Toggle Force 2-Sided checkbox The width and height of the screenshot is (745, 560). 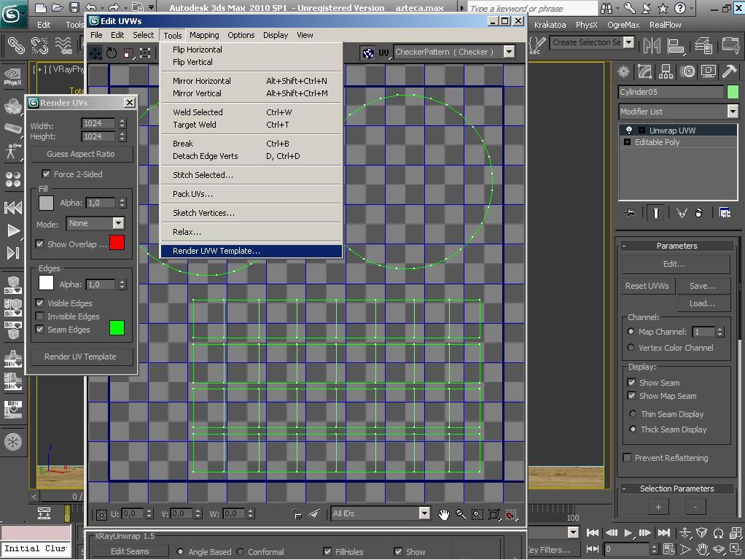click(46, 174)
